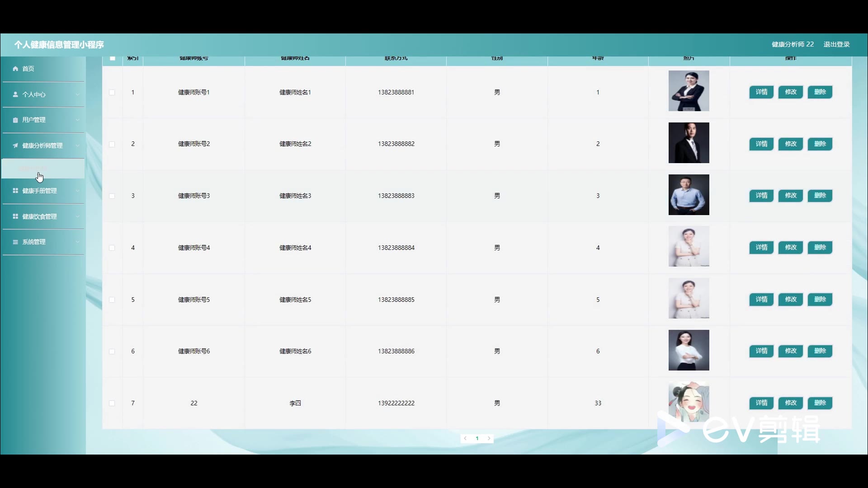Click the clipboard icon for 用户管理
Screen dimensions: 868x488
click(x=15, y=120)
